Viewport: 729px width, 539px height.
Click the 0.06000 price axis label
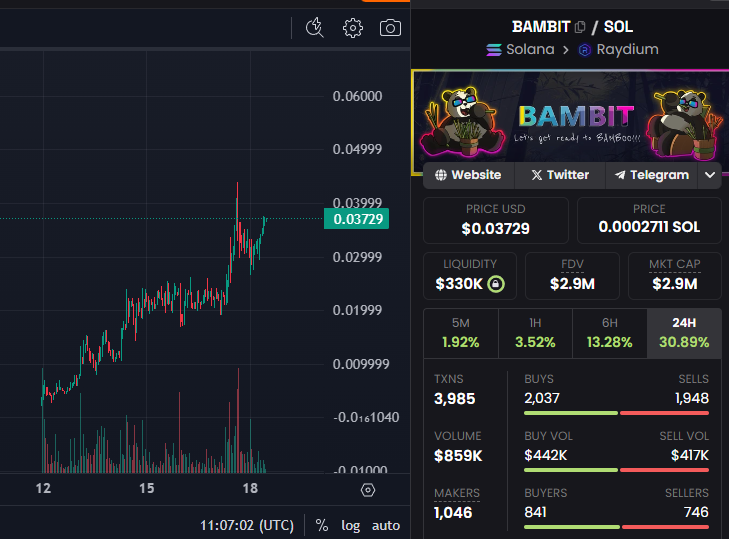pos(357,96)
